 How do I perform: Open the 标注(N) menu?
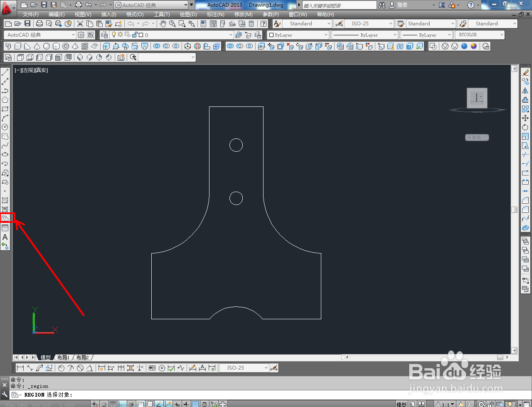[216, 15]
